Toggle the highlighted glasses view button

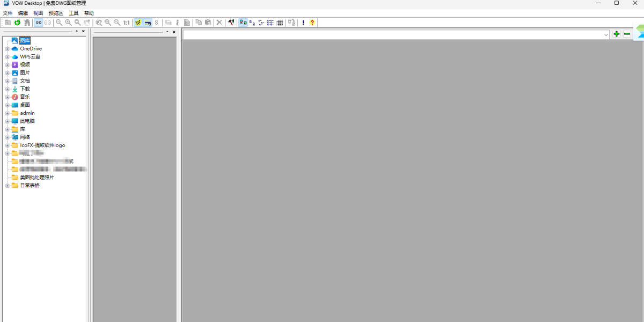point(39,23)
